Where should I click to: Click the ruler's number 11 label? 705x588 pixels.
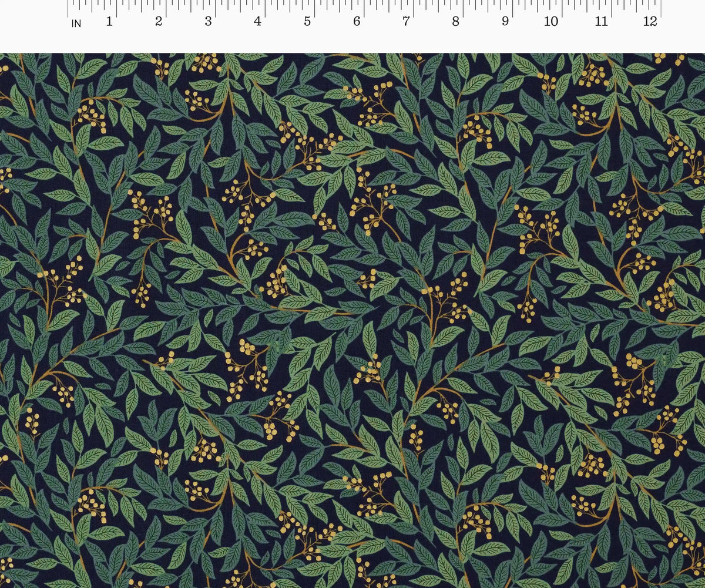click(x=601, y=22)
